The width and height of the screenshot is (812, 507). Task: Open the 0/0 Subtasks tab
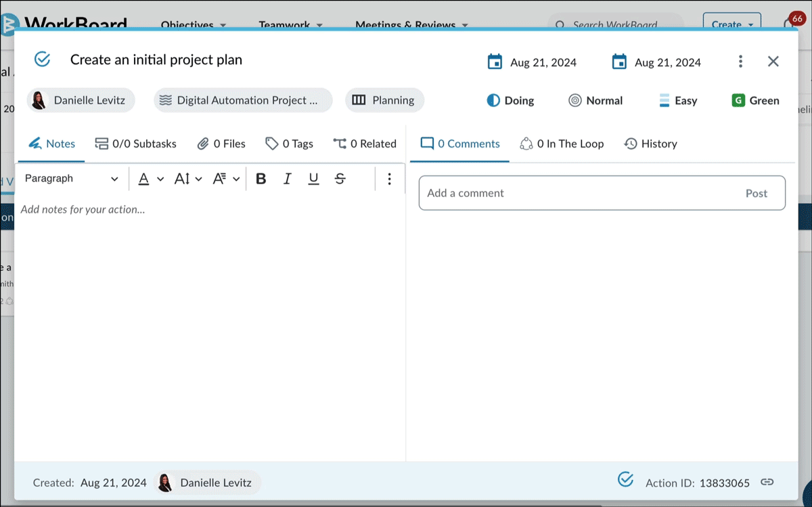[135, 144]
